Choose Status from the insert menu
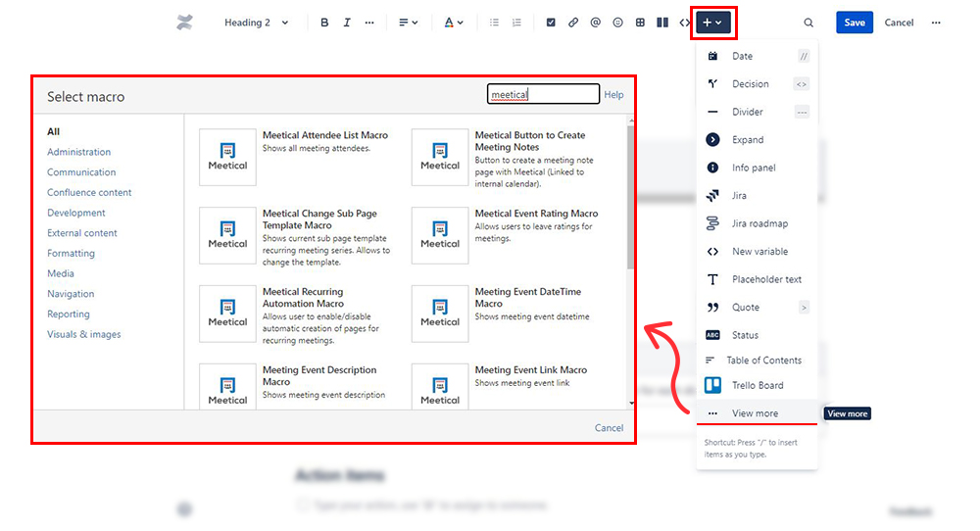The image size is (980, 531). (x=757, y=335)
